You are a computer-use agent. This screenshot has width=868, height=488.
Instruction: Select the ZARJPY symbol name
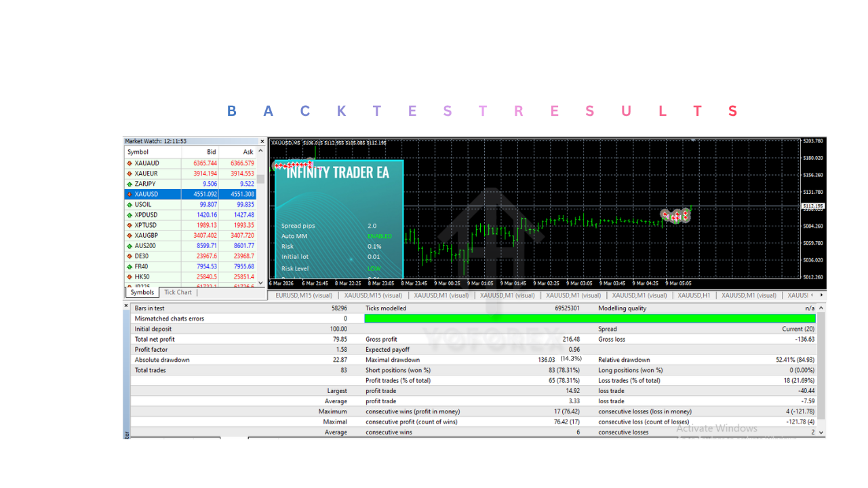(x=145, y=184)
